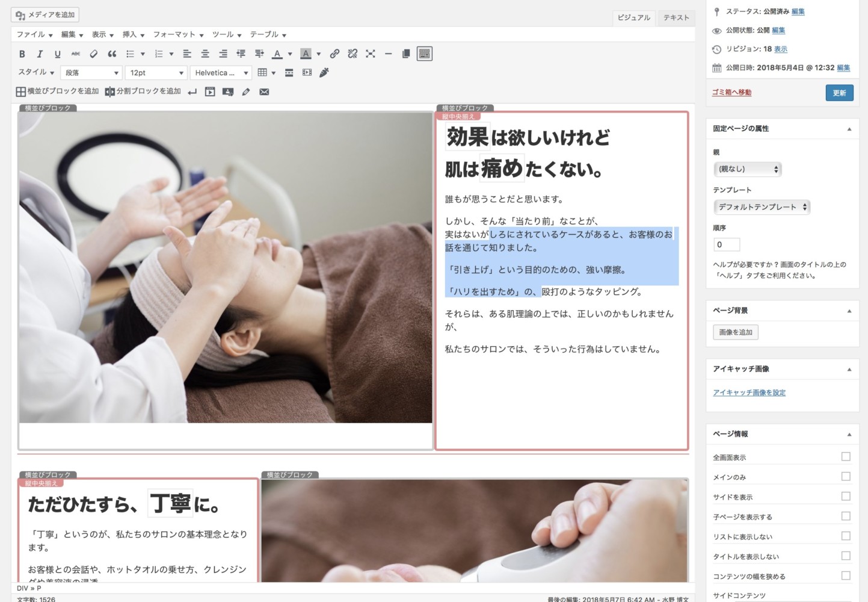Enable the サイドを表示 checkbox
This screenshot has height=602, width=868.
pos(846,497)
